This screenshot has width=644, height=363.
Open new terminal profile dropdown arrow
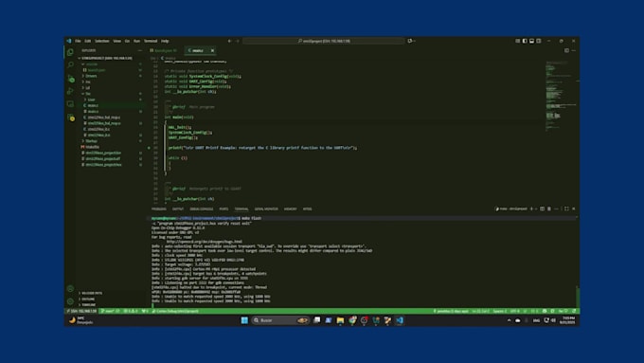point(536,209)
